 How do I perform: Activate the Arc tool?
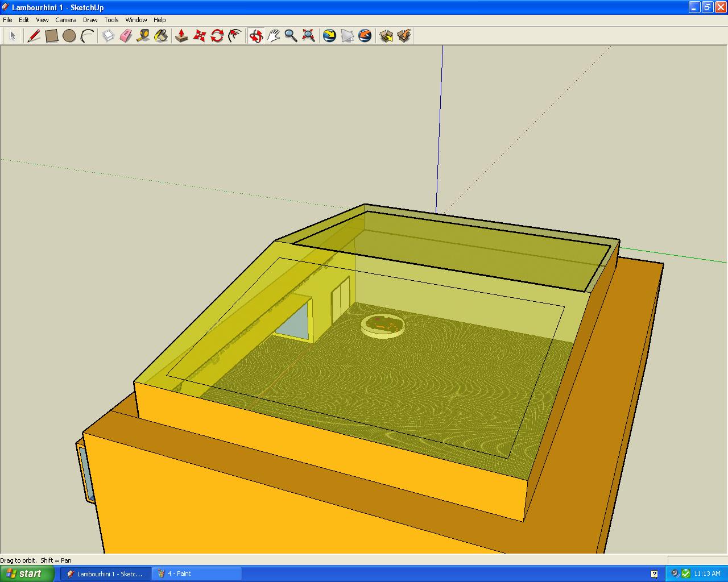(x=87, y=36)
